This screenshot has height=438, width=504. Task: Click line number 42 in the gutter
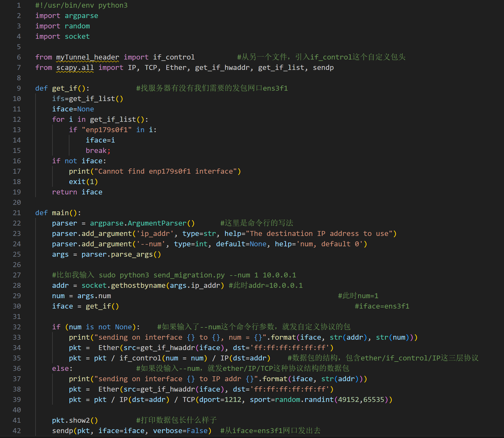pyautogui.click(x=17, y=431)
